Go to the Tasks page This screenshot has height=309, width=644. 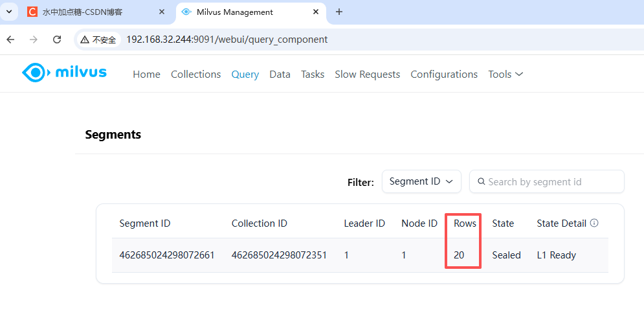(x=313, y=74)
